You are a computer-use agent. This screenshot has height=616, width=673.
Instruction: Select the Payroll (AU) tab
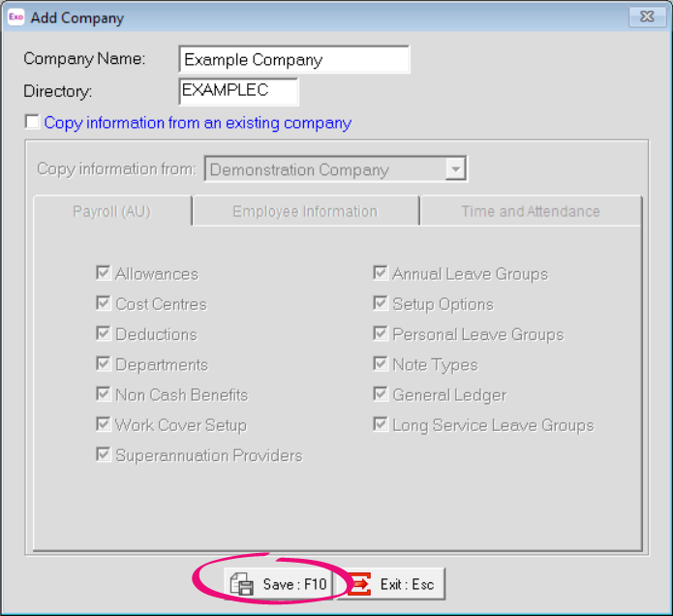pyautogui.click(x=112, y=211)
